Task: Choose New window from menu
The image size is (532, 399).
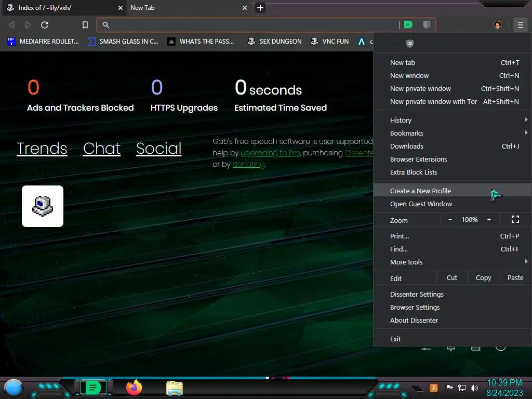Action: pos(453,76)
